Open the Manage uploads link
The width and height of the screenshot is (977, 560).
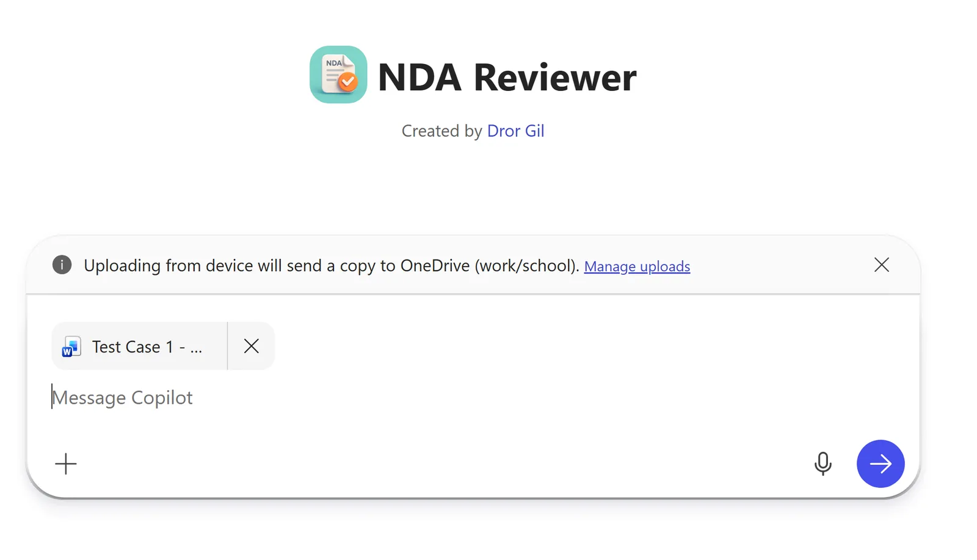tap(637, 266)
